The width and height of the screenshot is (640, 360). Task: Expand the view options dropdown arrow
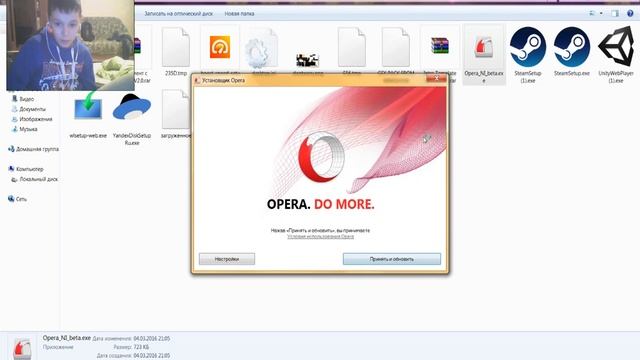[601, 13]
